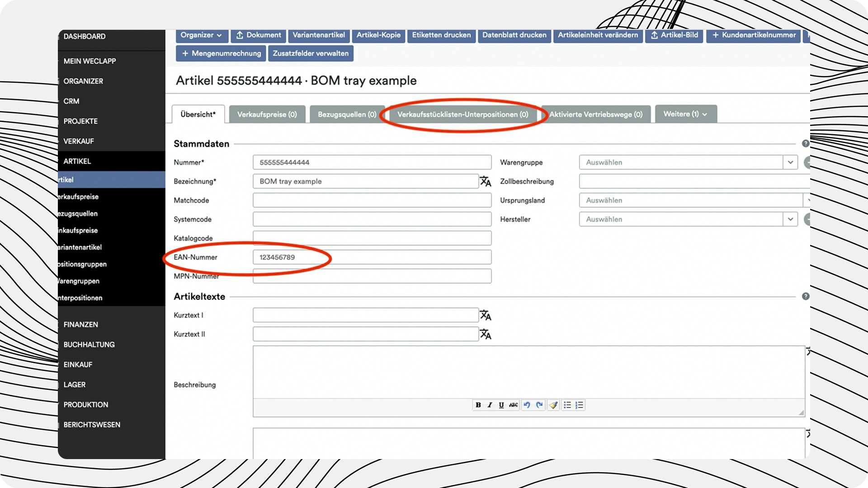Viewport: 868px width, 488px height.
Task: Click the Artikeleinheit verändern button
Action: pyautogui.click(x=598, y=35)
